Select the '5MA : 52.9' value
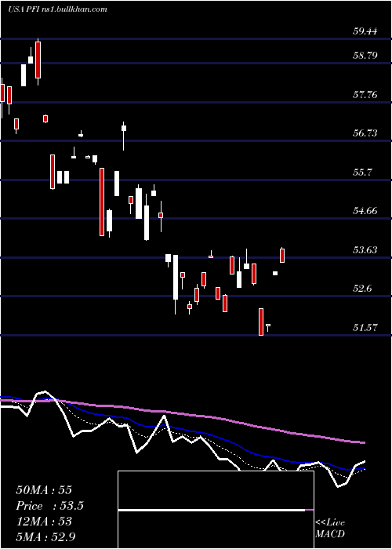 coord(45,536)
